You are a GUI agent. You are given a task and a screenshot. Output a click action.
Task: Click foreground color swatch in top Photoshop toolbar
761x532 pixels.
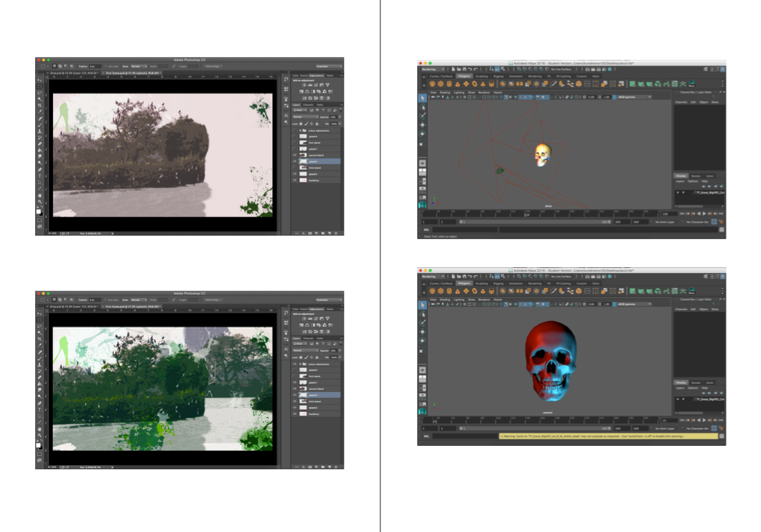coord(39,211)
